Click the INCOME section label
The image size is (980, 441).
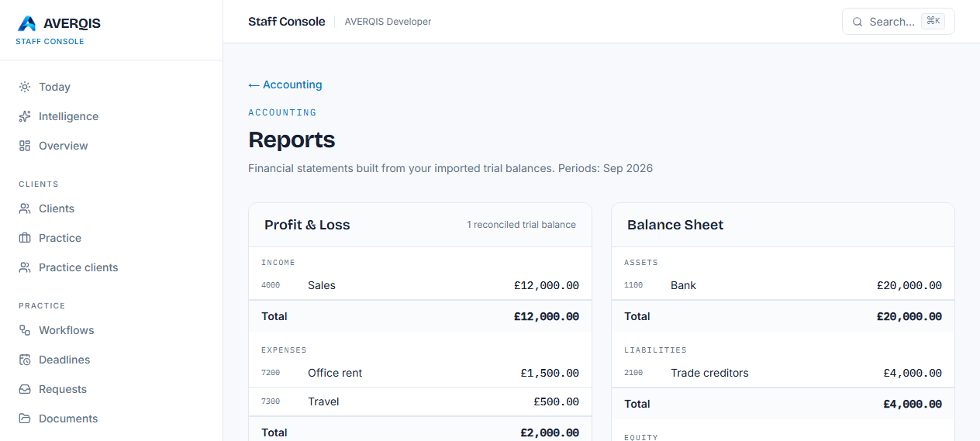click(x=278, y=263)
